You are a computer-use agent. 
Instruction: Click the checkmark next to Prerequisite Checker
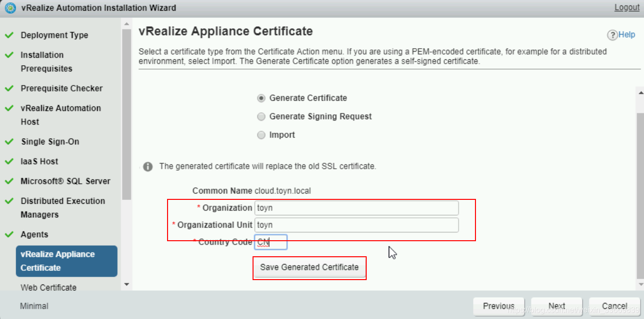(x=9, y=89)
